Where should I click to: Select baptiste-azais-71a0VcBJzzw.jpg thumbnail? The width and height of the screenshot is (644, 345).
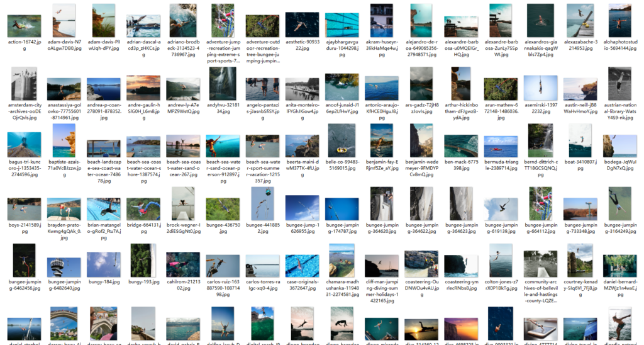point(64,140)
